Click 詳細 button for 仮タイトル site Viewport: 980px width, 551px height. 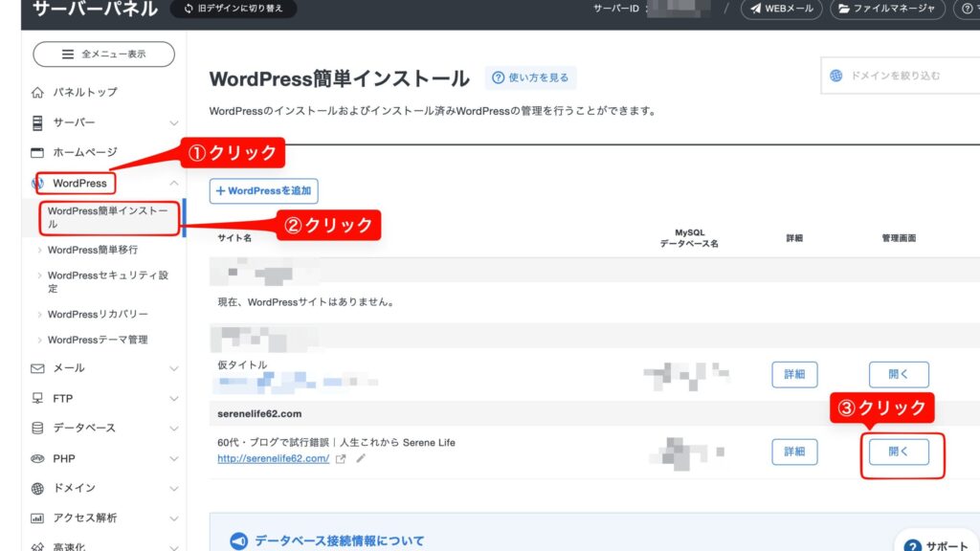pyautogui.click(x=794, y=375)
